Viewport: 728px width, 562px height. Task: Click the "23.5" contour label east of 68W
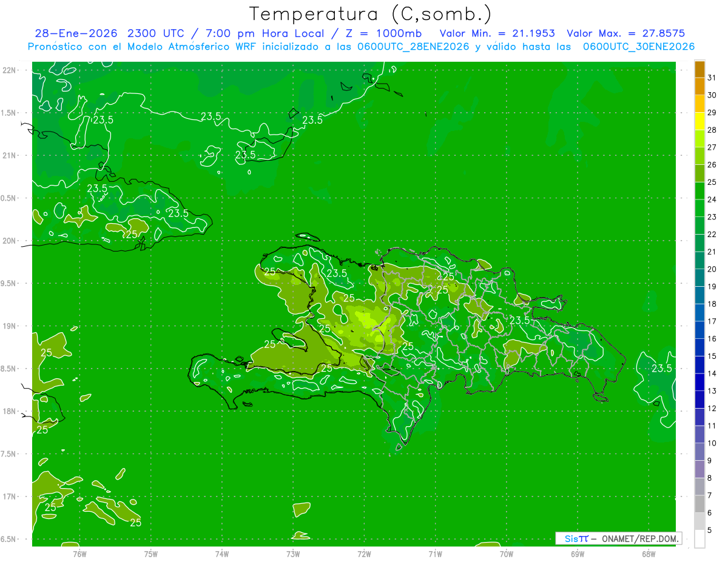(661, 369)
